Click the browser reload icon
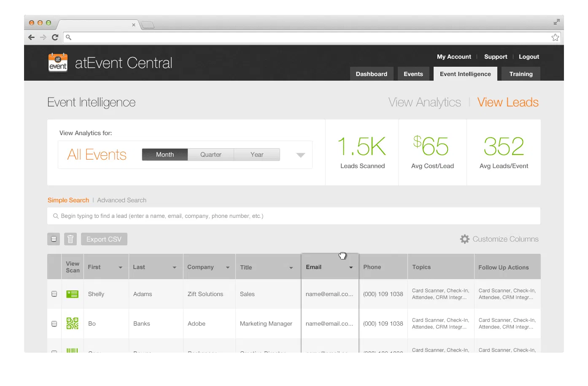Viewport: 588px width, 386px height. click(55, 37)
